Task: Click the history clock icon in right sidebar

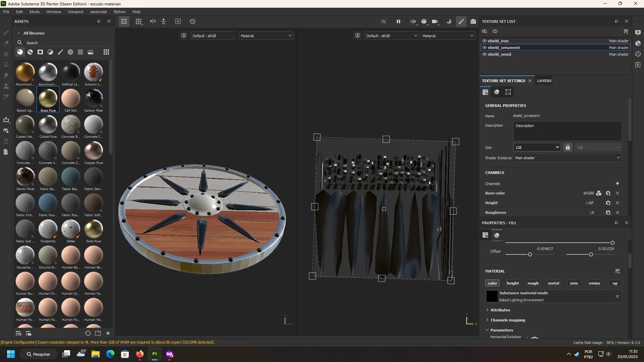Action: click(638, 54)
